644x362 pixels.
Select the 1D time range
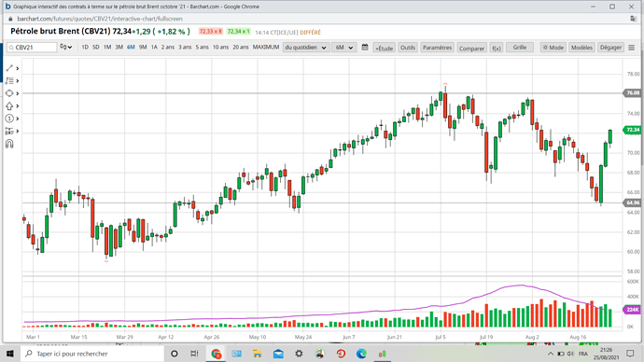[85, 48]
